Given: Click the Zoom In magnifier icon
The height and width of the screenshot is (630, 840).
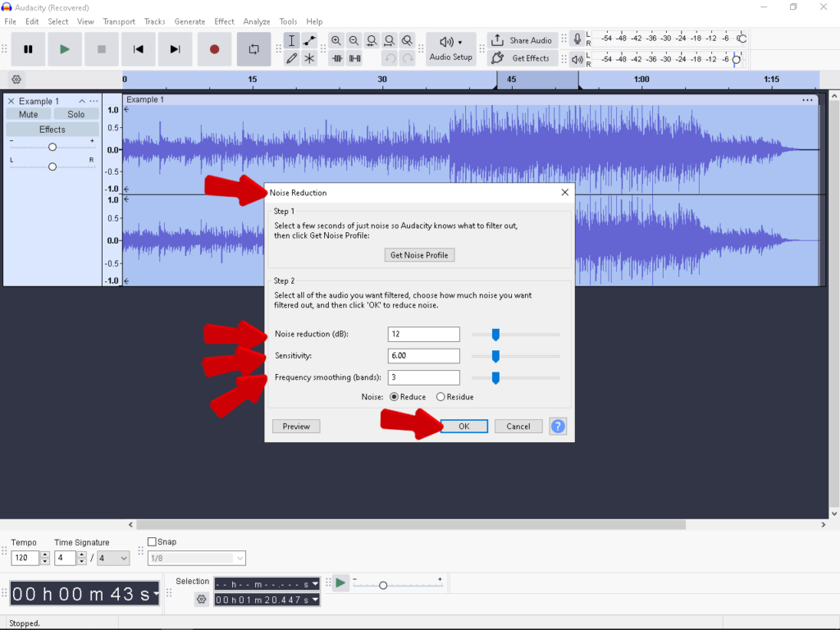Looking at the screenshot, I should [x=336, y=40].
